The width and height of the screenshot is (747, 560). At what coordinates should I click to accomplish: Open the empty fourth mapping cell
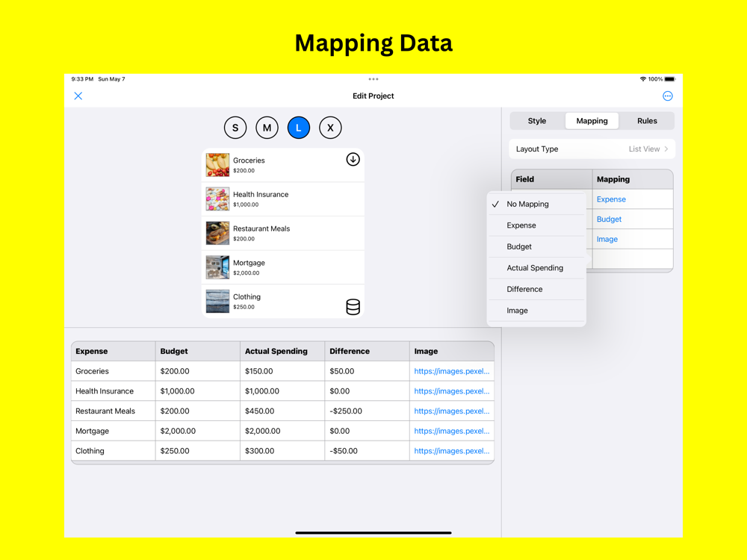pos(633,259)
